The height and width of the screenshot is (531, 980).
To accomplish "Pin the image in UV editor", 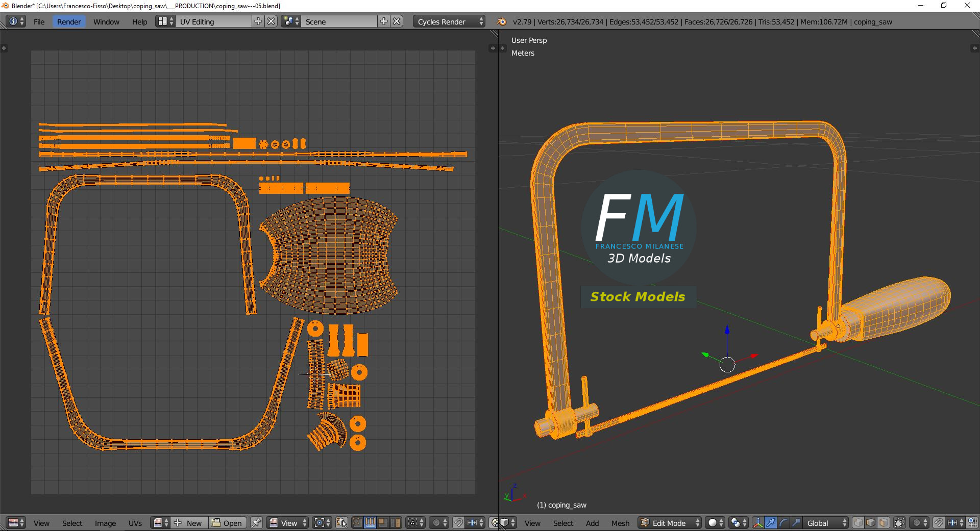I will click(x=256, y=523).
